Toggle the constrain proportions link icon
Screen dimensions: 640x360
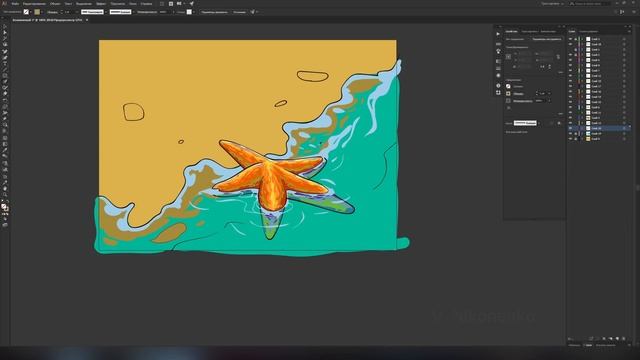click(x=558, y=57)
